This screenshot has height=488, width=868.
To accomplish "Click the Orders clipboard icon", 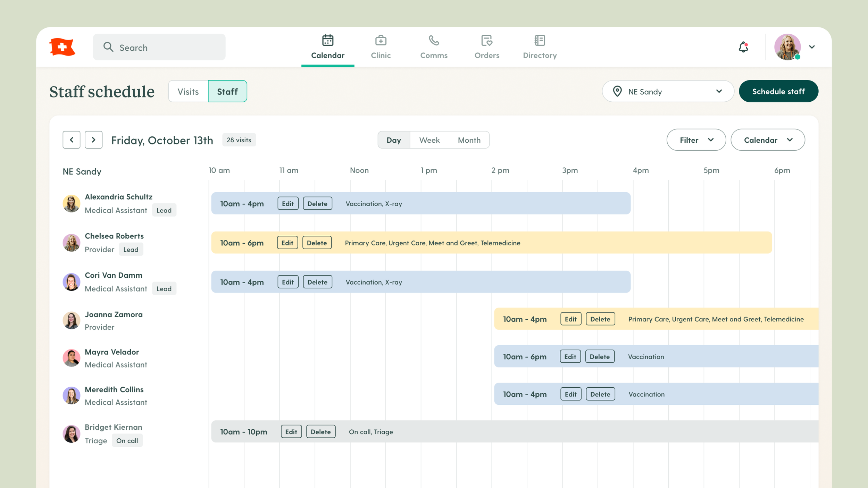I will tap(487, 40).
